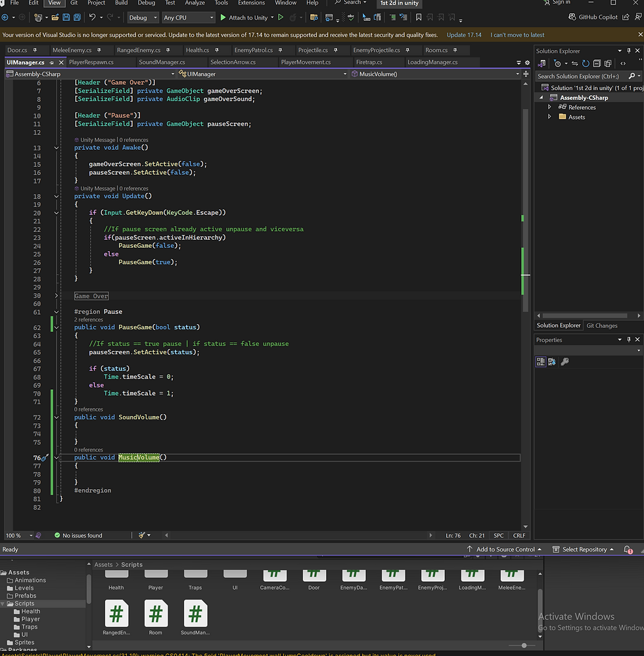The height and width of the screenshot is (656, 644).
Task: Click Sync with Active Document arrows icon
Action: (574, 64)
